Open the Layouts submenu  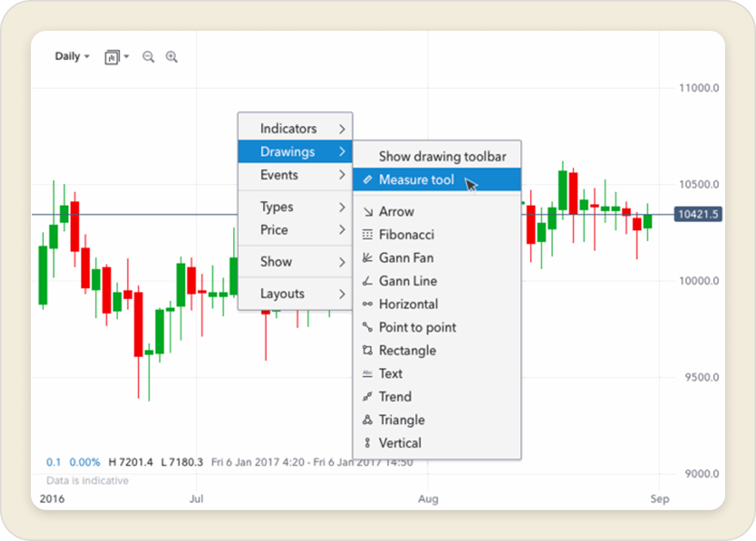295,293
